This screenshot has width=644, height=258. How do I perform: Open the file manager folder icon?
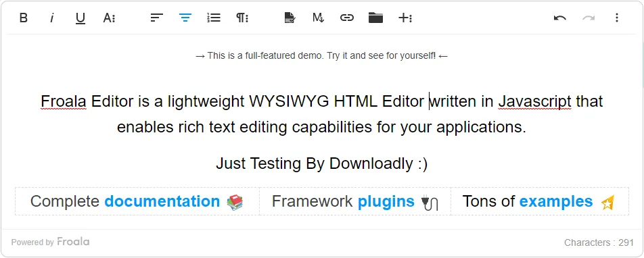[x=375, y=18]
